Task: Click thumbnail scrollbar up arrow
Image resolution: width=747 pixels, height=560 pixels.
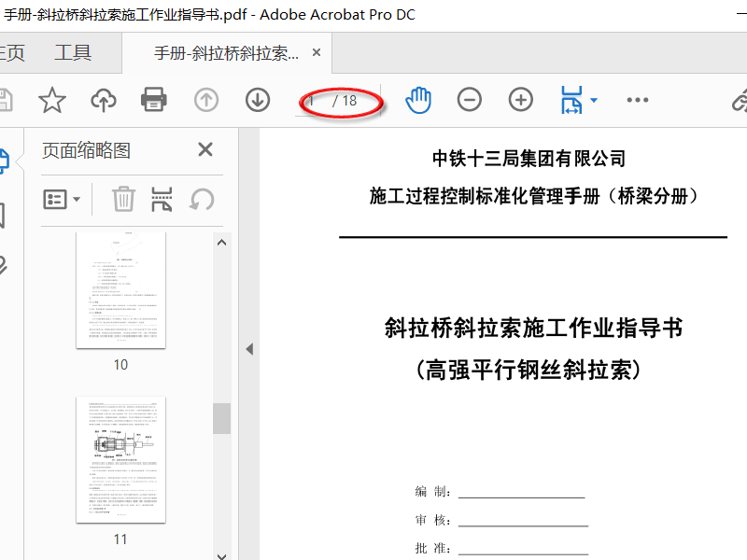Action: tap(221, 243)
